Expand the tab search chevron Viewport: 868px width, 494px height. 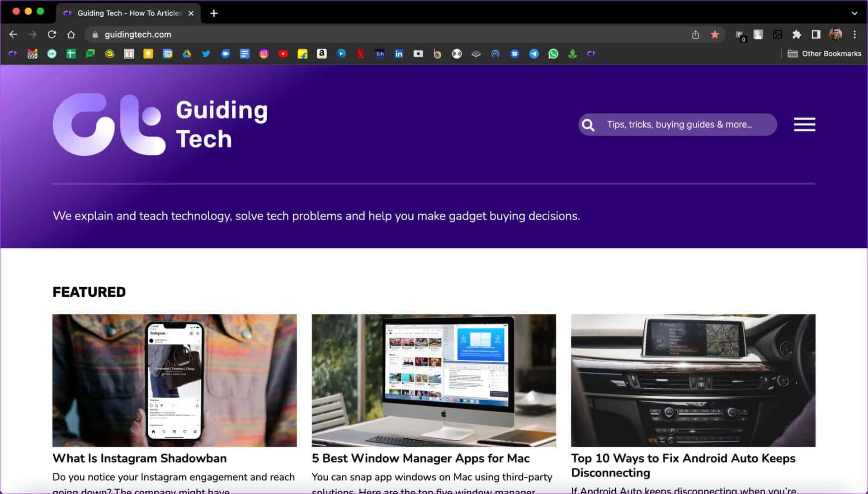(x=854, y=13)
